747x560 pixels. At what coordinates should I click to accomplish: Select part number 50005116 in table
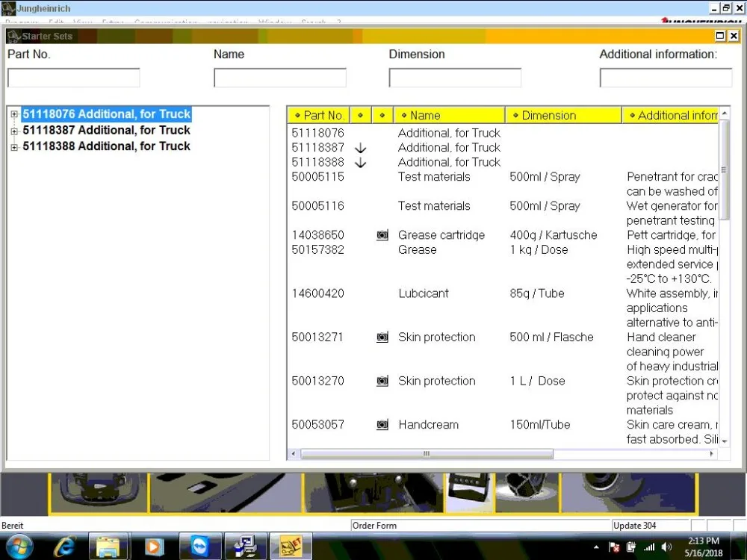click(317, 206)
